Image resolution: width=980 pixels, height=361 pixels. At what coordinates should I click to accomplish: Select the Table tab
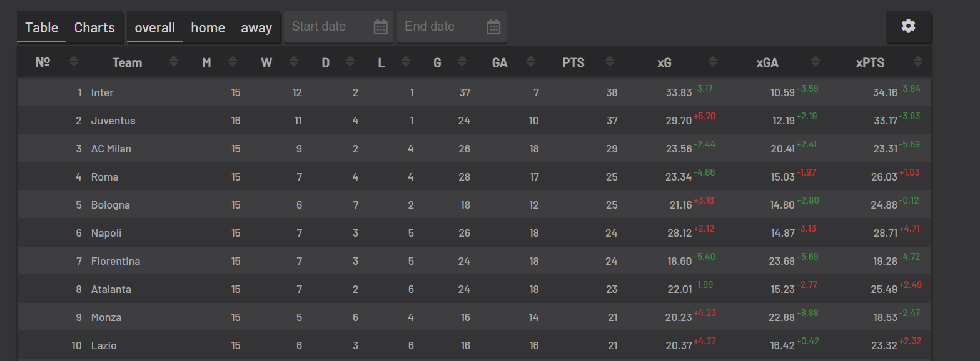[x=41, y=28]
